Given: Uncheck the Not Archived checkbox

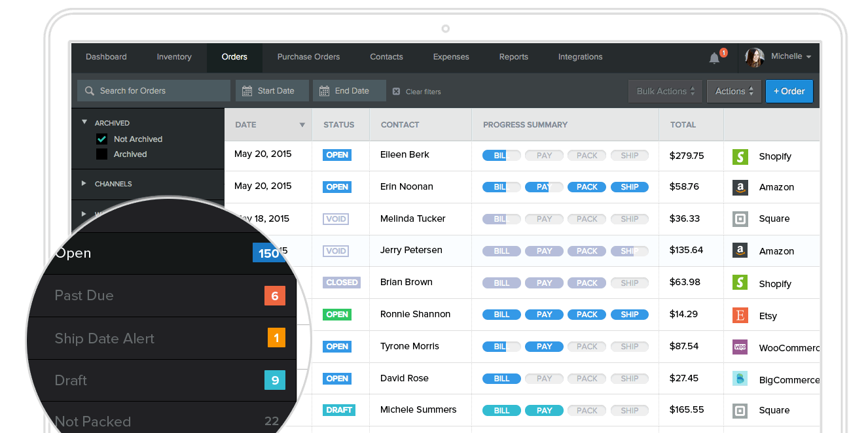Looking at the screenshot, I should coord(101,139).
